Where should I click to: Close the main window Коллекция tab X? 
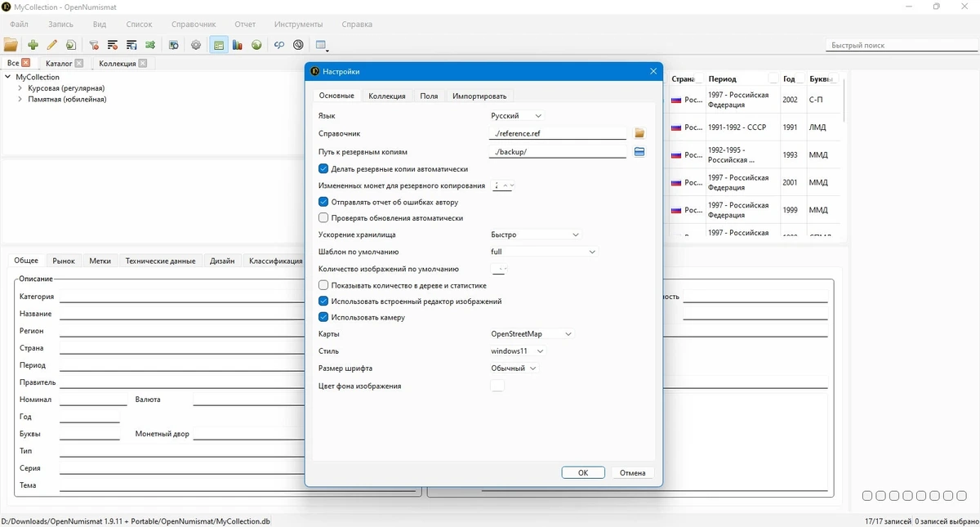pos(143,63)
